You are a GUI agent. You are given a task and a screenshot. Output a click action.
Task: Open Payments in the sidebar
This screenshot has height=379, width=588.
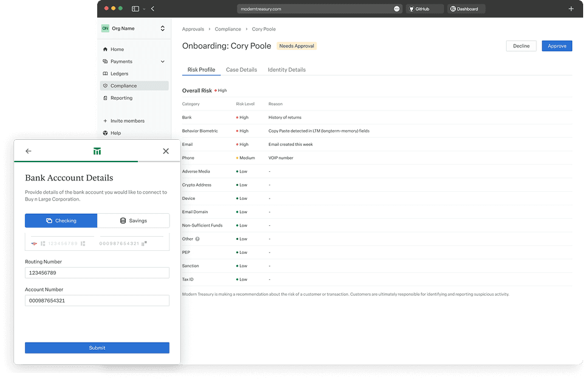pos(134,61)
